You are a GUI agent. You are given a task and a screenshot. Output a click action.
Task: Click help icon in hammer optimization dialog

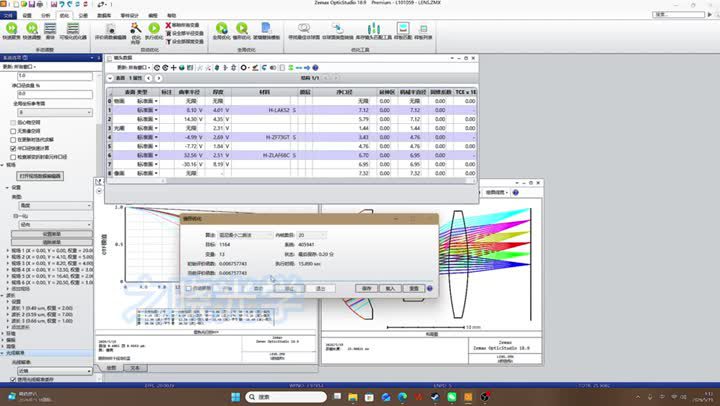point(430,288)
